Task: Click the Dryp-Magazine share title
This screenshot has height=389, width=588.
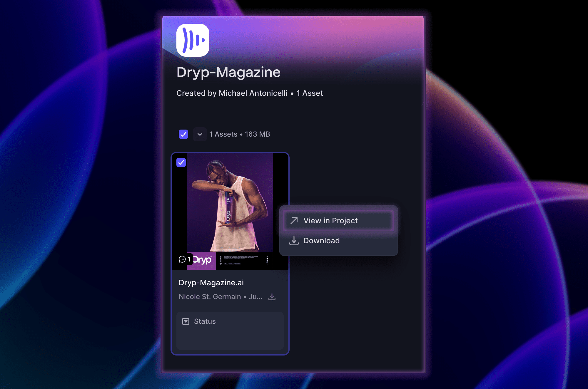Action: (x=228, y=72)
